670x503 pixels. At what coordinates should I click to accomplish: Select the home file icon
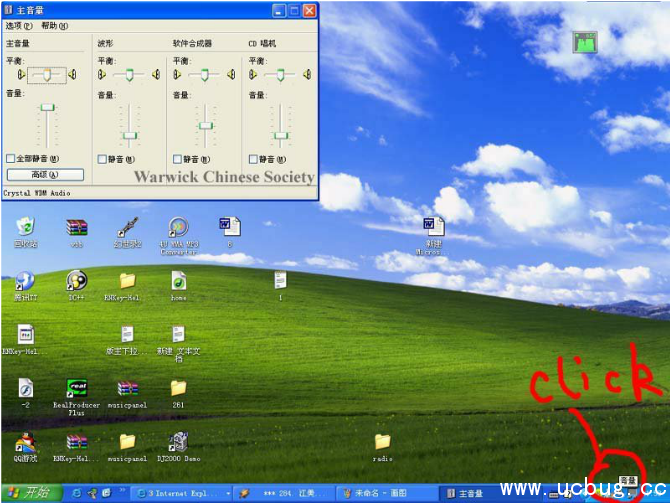pos(179,286)
